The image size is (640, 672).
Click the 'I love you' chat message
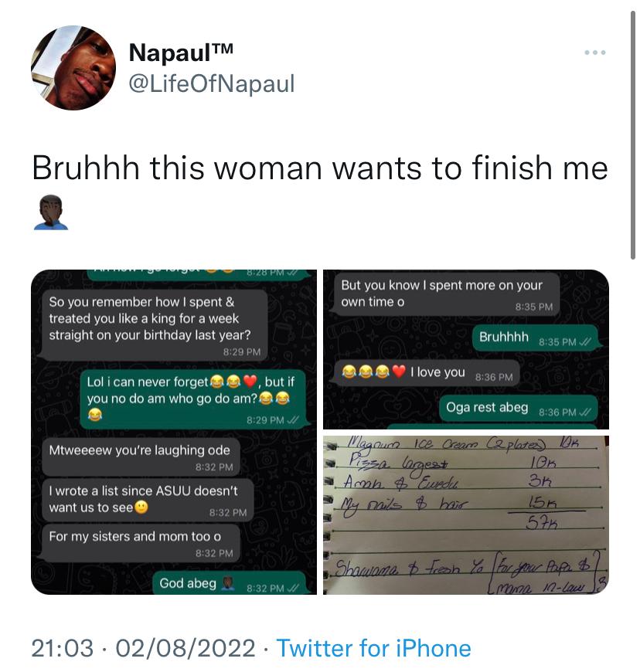tap(427, 372)
